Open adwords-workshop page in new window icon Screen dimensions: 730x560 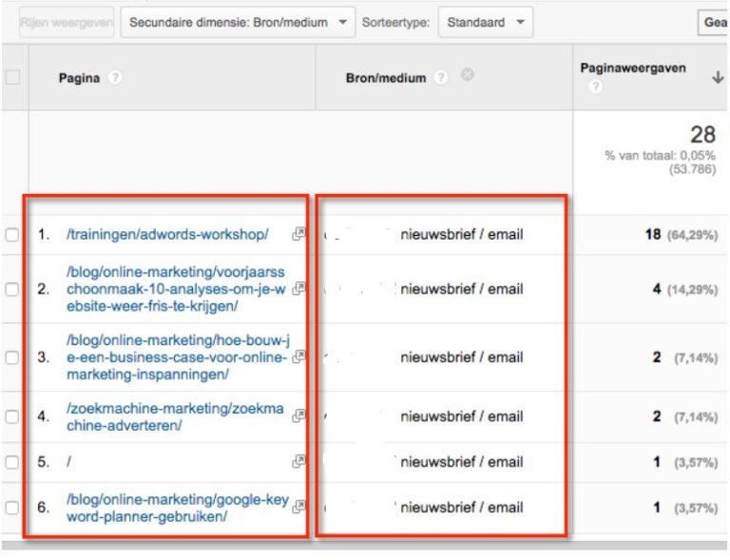point(298,234)
